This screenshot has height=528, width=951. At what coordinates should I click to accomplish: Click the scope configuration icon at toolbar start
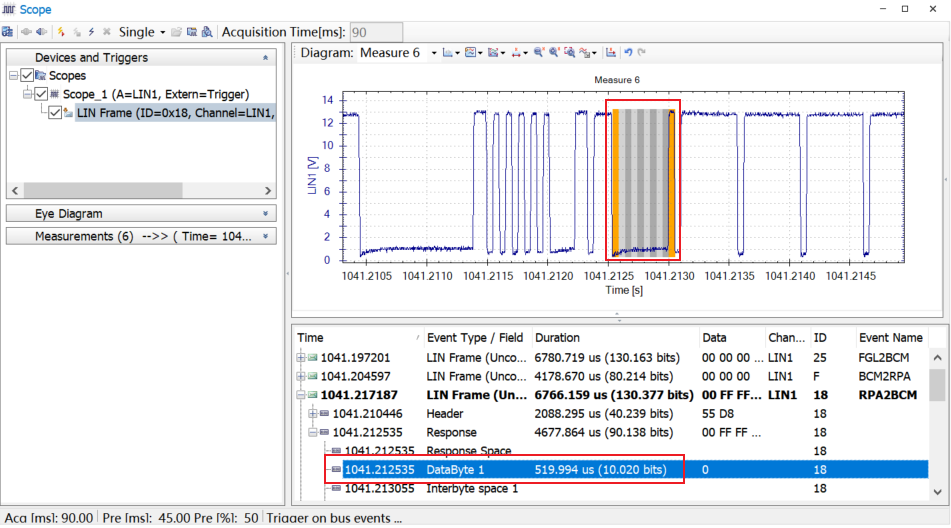click(7, 32)
